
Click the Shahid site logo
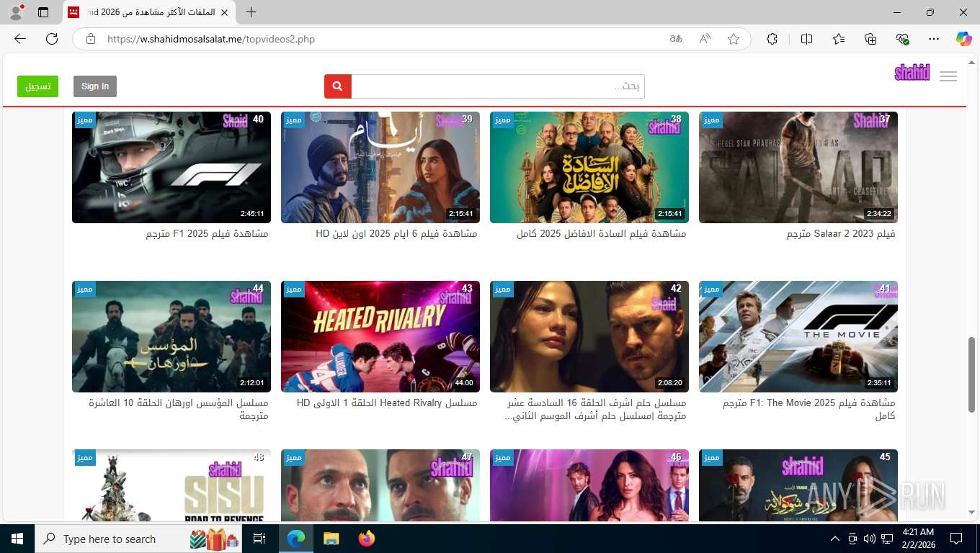tap(912, 72)
